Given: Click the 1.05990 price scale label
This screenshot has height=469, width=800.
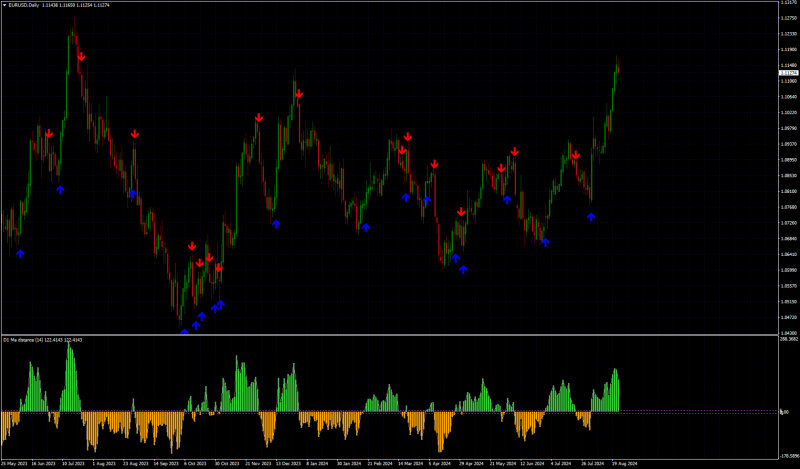Looking at the screenshot, I should click(x=788, y=270).
